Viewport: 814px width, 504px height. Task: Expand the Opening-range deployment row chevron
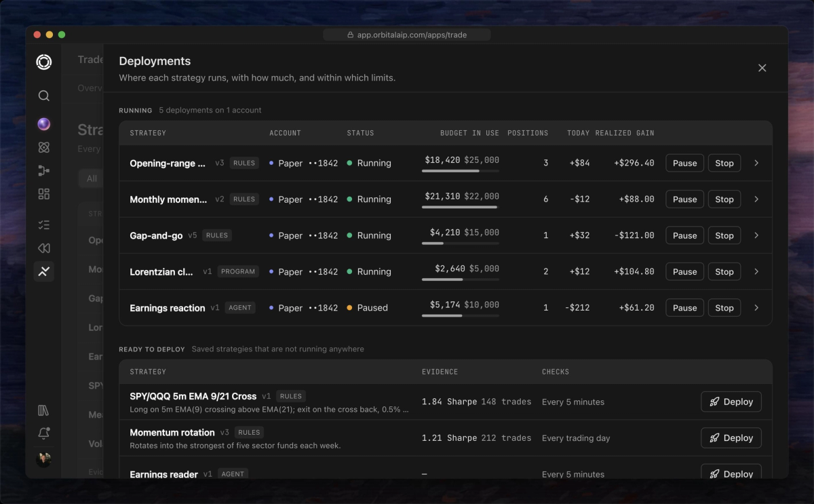(756, 163)
